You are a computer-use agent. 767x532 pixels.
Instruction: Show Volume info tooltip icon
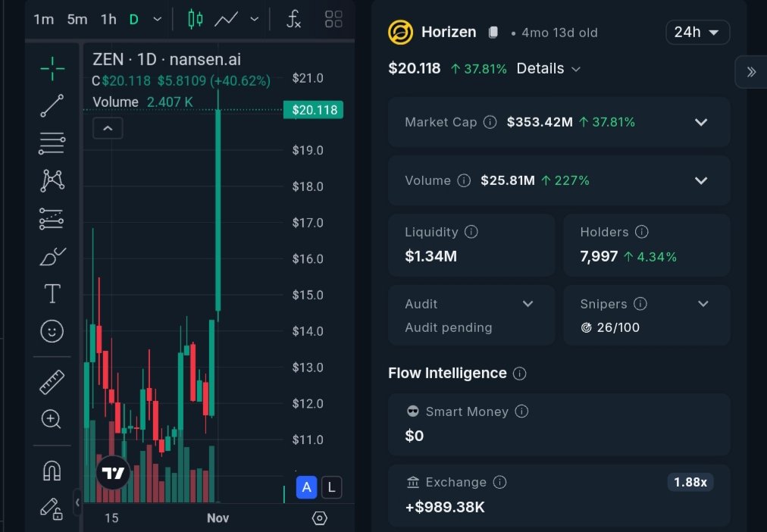coord(464,180)
